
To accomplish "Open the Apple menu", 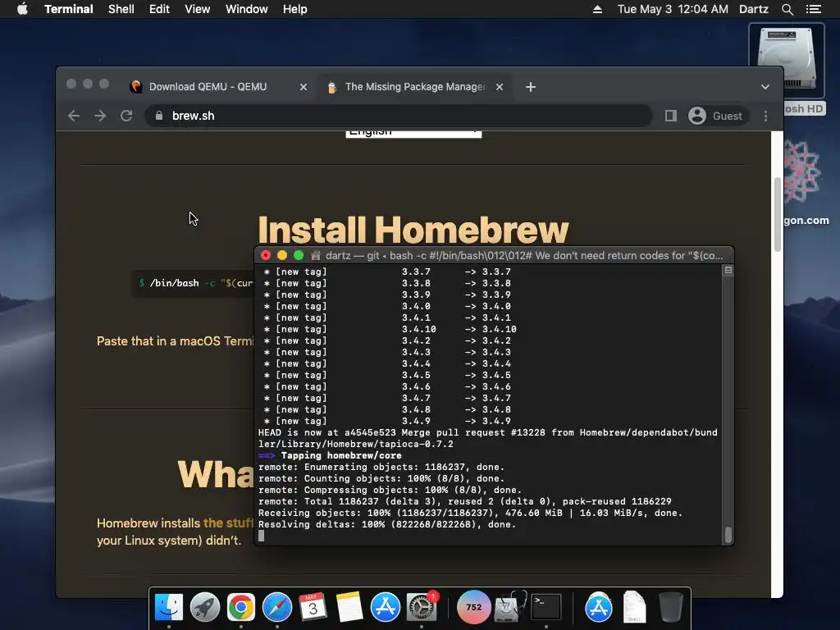I will (22, 9).
